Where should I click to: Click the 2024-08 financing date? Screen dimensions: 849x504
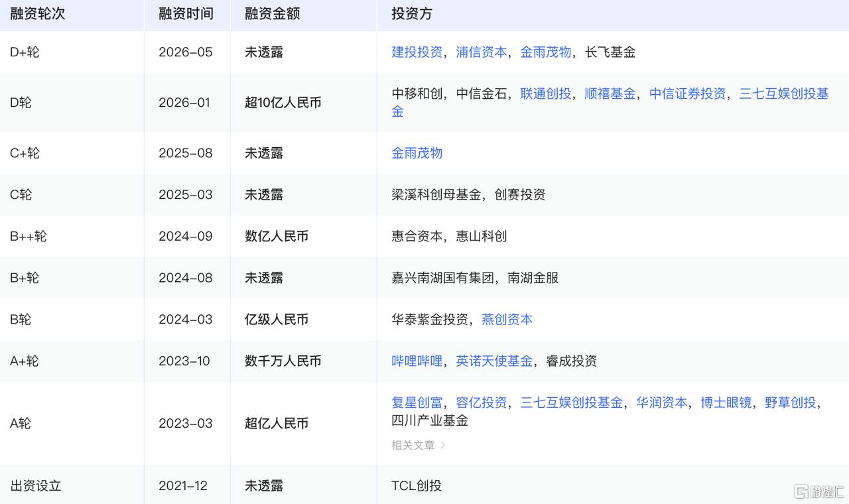[186, 278]
